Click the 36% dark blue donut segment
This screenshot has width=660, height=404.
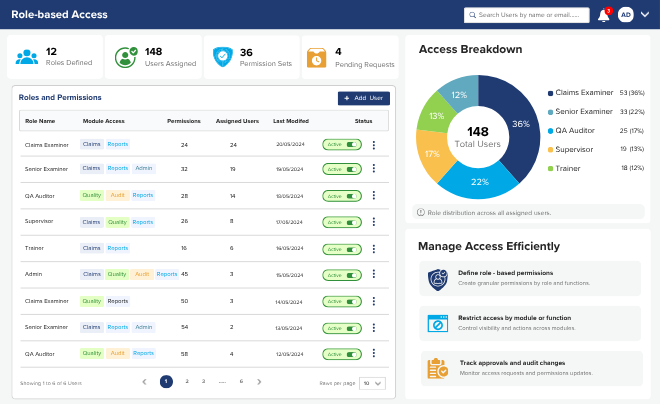pos(521,124)
